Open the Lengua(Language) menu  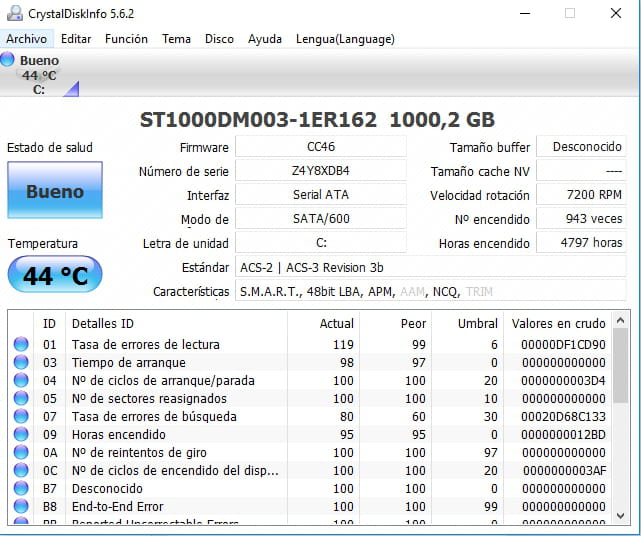[345, 39]
